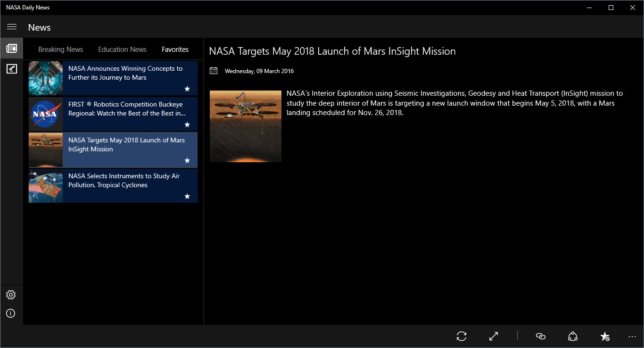
Task: Open the Settings gear in sidebar
Action: click(x=11, y=295)
